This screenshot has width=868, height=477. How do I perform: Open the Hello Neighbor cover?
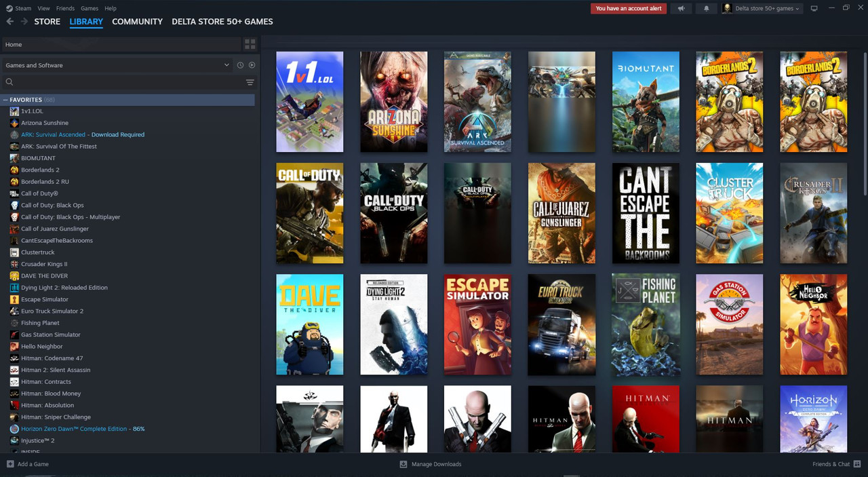point(814,324)
